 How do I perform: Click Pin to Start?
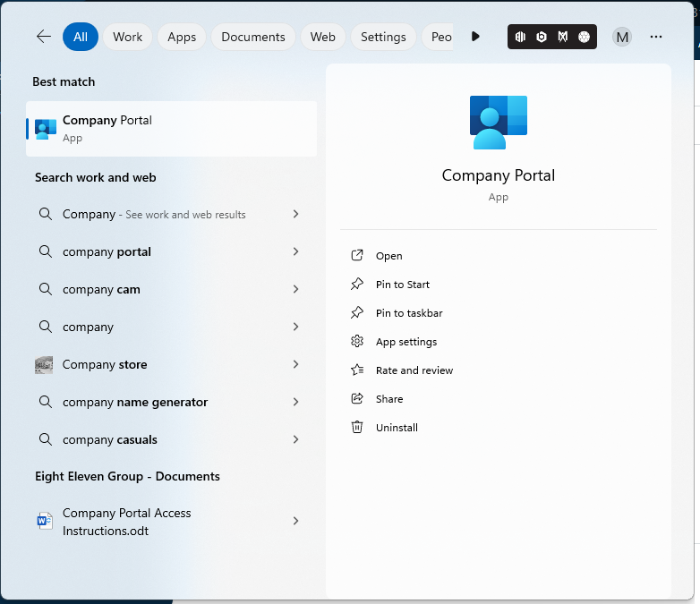(x=403, y=285)
